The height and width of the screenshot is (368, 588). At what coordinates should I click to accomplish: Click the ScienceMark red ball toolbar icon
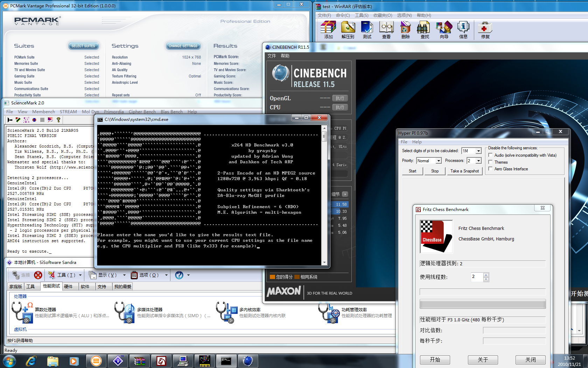[x=34, y=120]
